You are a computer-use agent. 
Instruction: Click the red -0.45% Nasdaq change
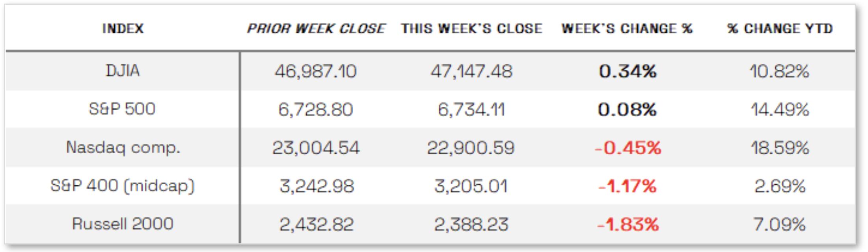click(x=628, y=148)
